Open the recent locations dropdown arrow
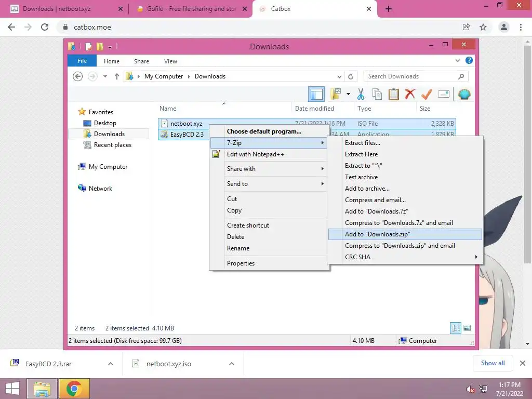The width and height of the screenshot is (532, 399). (x=105, y=76)
